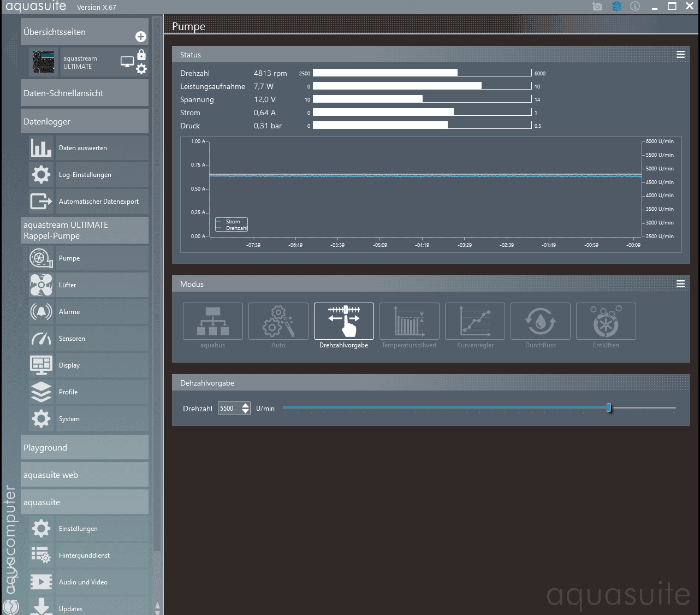
Task: Open the System gear icon
Action: tap(41, 419)
